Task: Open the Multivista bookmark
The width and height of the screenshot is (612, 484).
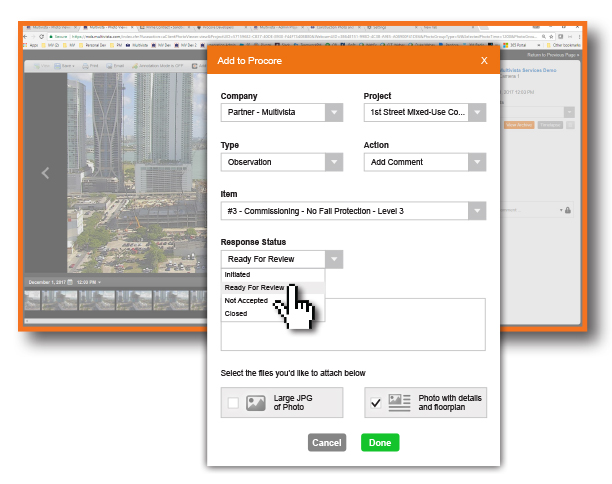Action: pos(137,45)
